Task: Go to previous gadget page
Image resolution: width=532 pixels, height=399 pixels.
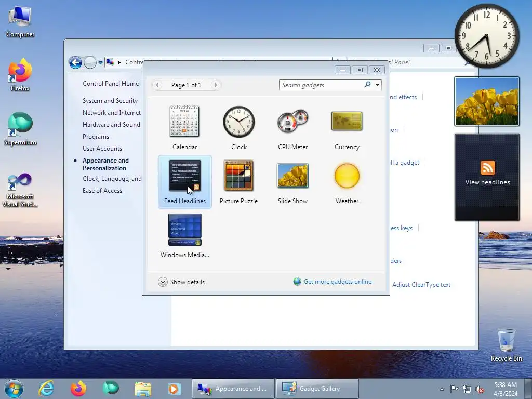Action: pos(157,85)
